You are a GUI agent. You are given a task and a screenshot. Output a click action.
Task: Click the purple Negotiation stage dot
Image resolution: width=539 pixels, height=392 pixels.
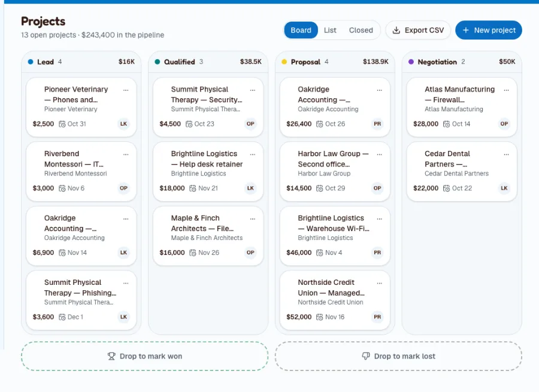coord(411,62)
